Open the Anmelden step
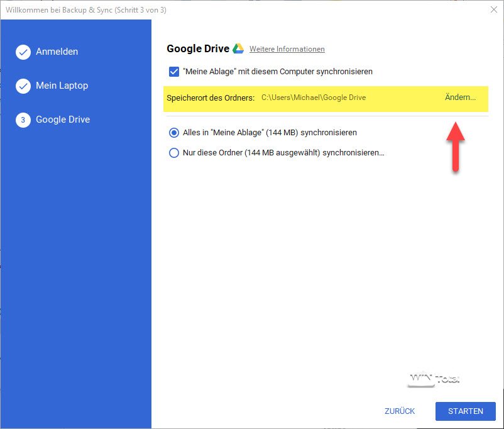 (57, 52)
